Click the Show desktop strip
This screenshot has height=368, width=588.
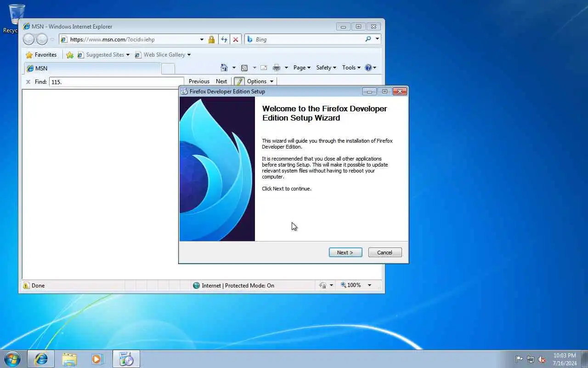point(584,359)
